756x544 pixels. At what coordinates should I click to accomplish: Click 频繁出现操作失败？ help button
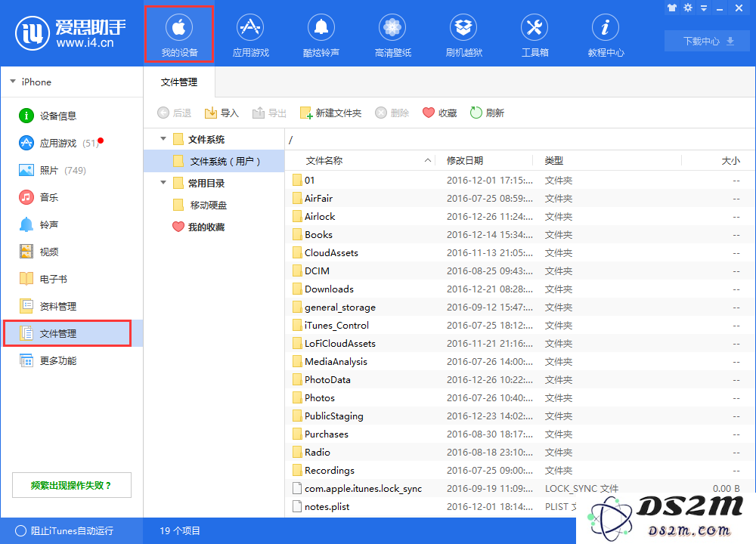(71, 485)
